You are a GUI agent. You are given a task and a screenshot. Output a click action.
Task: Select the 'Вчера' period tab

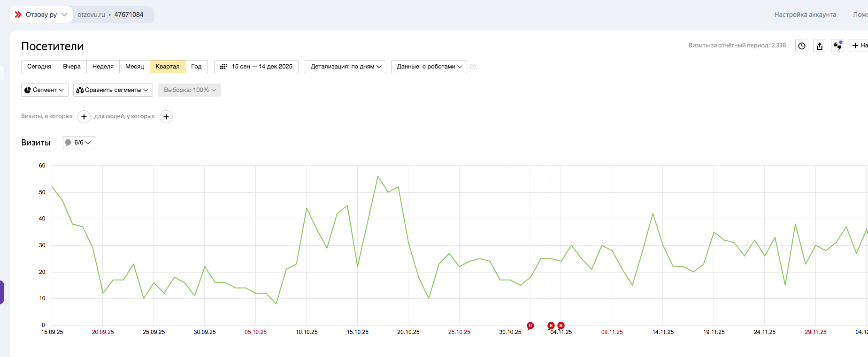click(72, 67)
